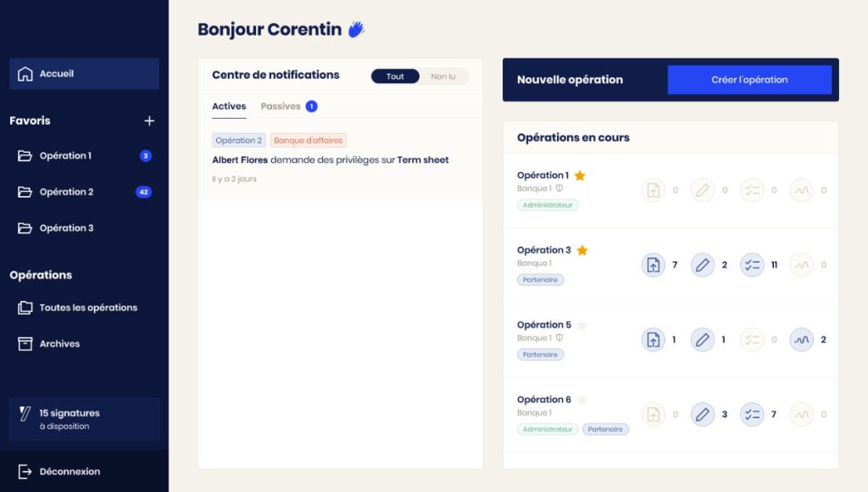The image size is (868, 492).
Task: Open Opération 1 folder in Favoris
Action: click(84, 156)
